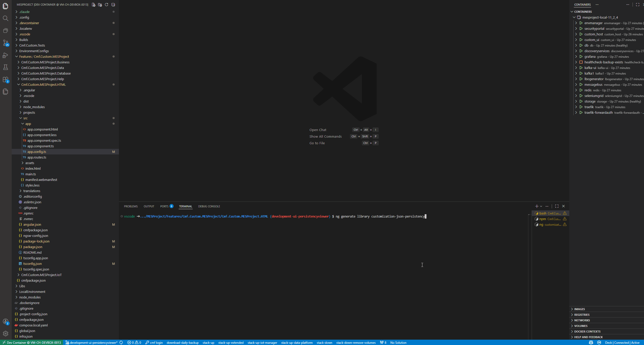
Task: Open the Search sidebar view
Action: click(5, 18)
